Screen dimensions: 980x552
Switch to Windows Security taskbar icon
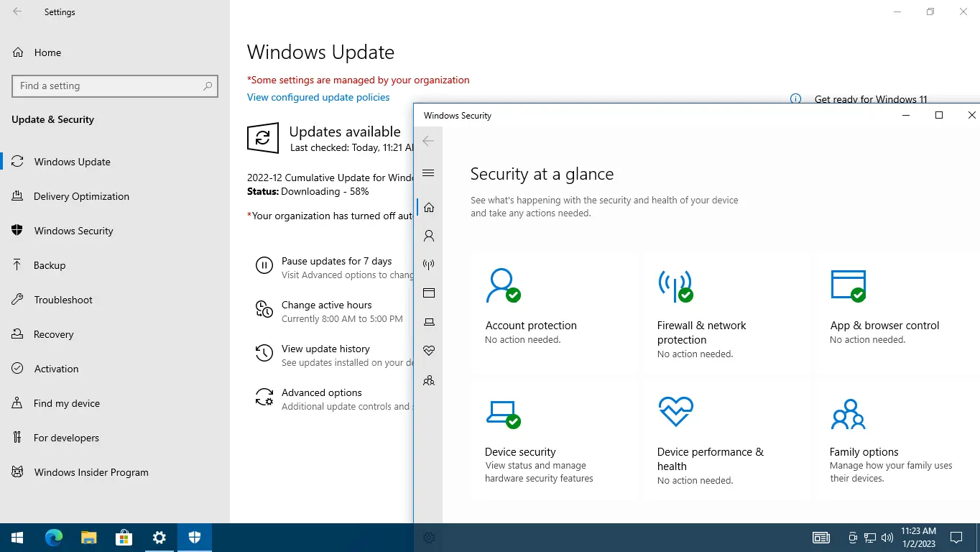pyautogui.click(x=194, y=537)
